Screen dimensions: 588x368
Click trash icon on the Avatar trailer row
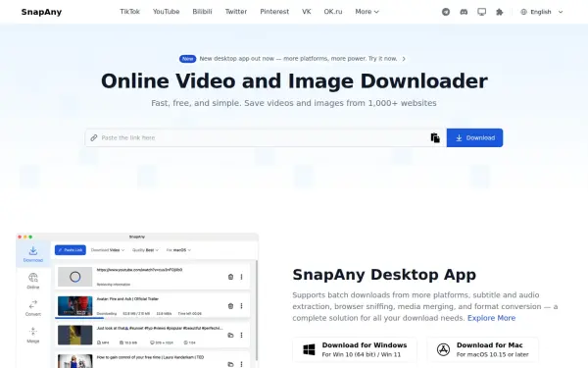(230, 306)
